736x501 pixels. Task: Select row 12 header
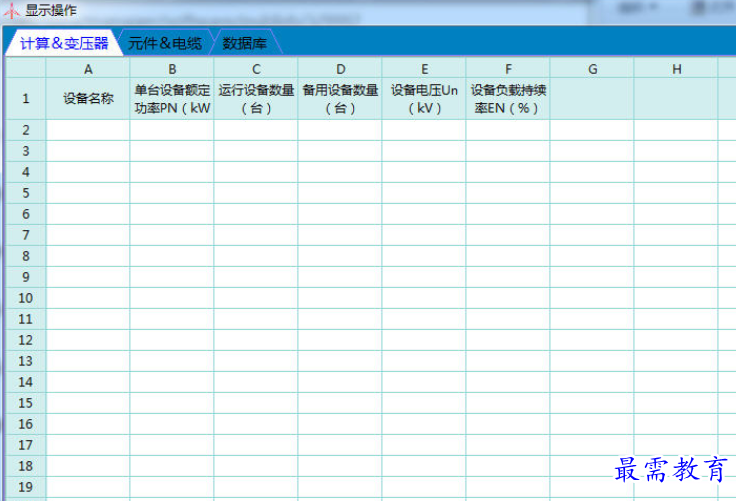point(26,340)
